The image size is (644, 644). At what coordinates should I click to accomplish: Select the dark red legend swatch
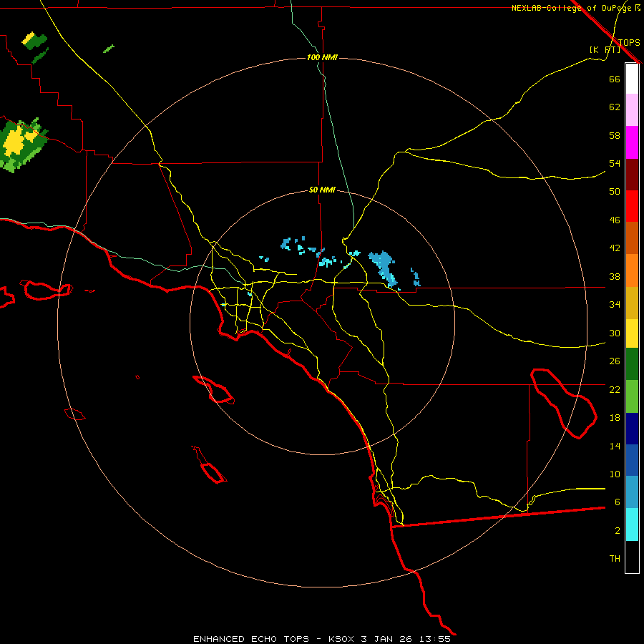coord(632,174)
